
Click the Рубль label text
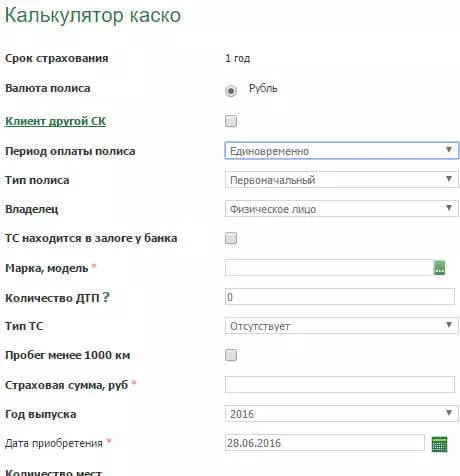[x=263, y=88]
